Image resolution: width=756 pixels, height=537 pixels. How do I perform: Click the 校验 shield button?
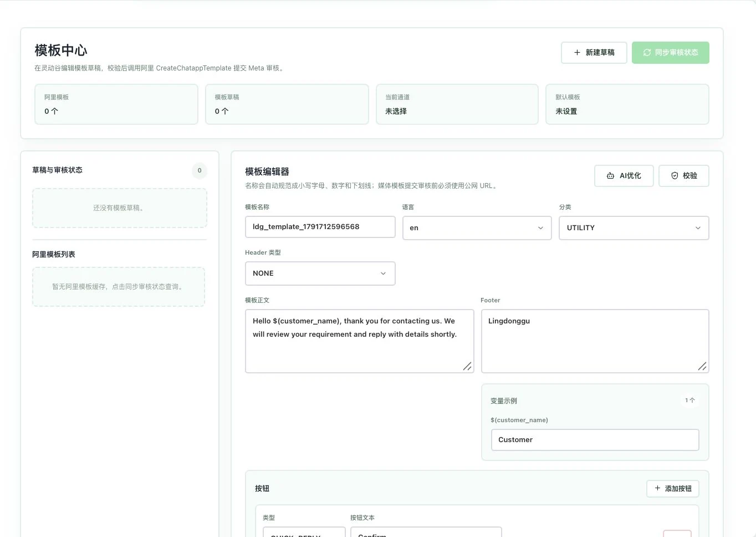[683, 176]
